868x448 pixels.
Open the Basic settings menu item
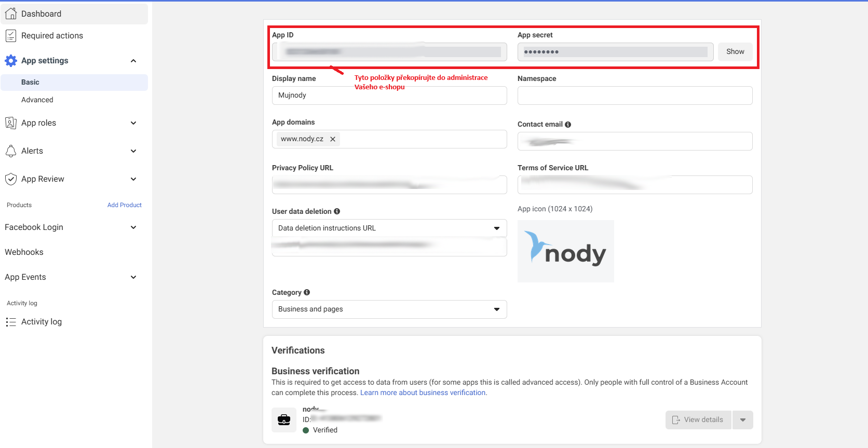click(x=74, y=83)
